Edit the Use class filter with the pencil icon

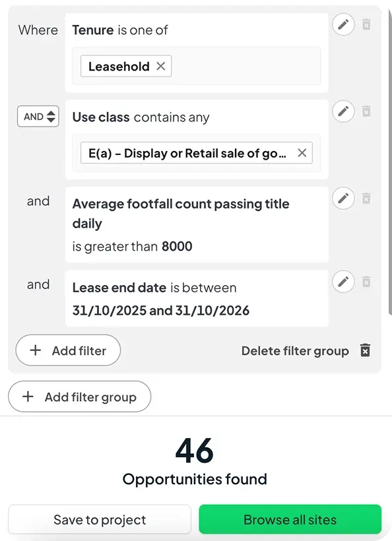[343, 111]
